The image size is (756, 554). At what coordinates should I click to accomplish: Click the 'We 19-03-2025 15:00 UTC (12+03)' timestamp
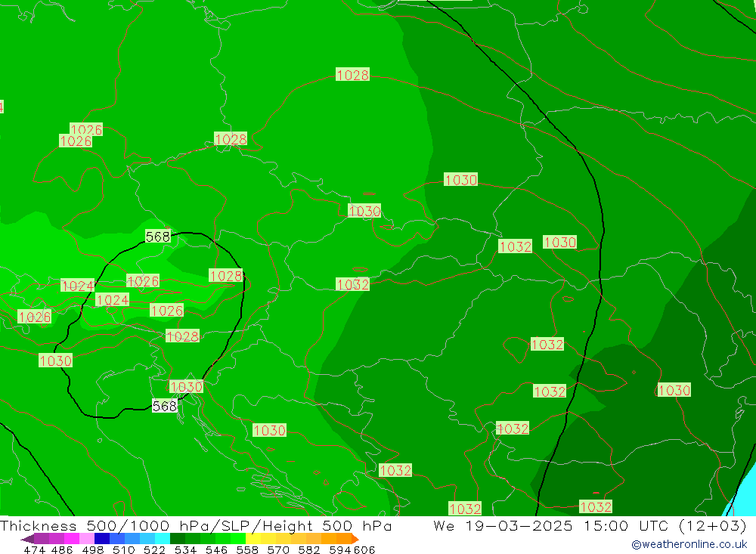click(590, 525)
